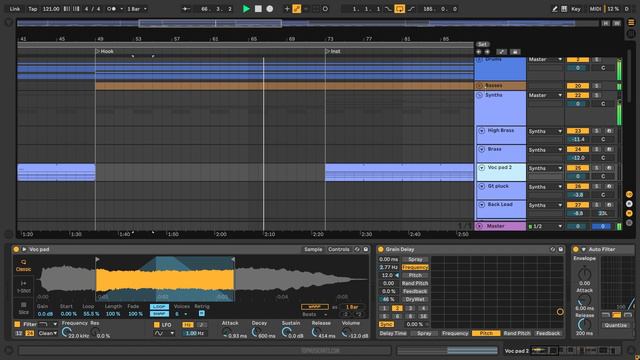This screenshot has width=640, height=360.
Task: Toggle the LFO section on/off
Action: 156,325
